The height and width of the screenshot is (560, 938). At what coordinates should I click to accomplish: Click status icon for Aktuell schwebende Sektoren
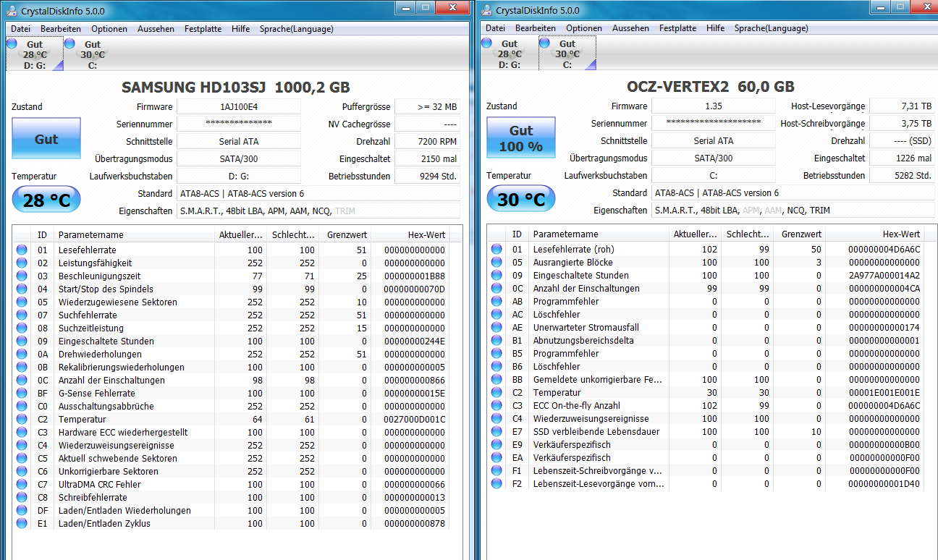pos(22,459)
